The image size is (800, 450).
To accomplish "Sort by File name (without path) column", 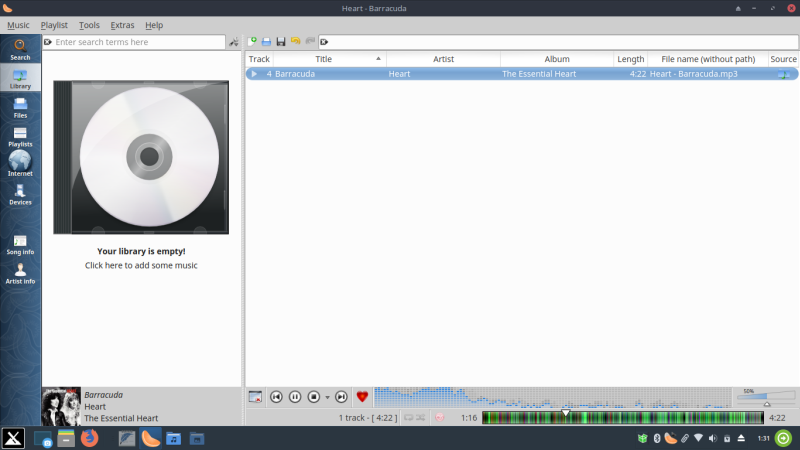I will coord(708,59).
